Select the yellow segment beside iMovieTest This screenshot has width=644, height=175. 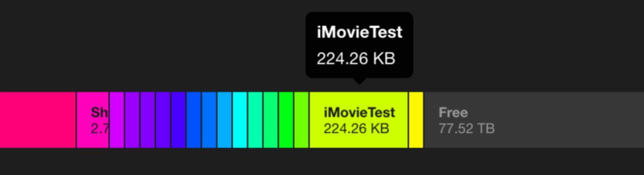[x=416, y=120]
